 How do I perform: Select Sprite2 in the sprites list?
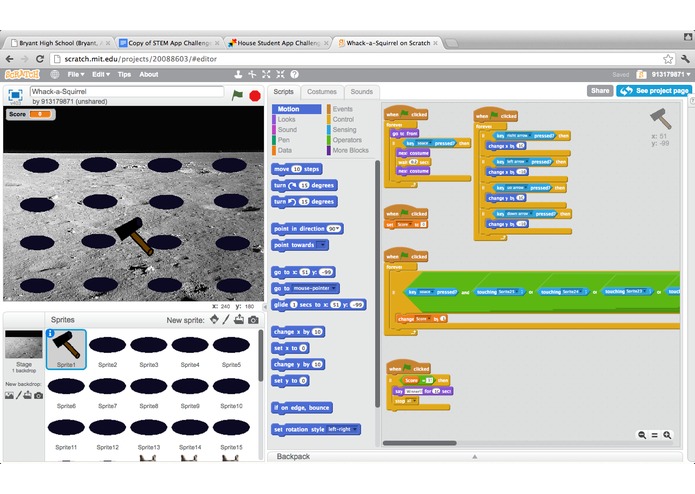(107, 351)
